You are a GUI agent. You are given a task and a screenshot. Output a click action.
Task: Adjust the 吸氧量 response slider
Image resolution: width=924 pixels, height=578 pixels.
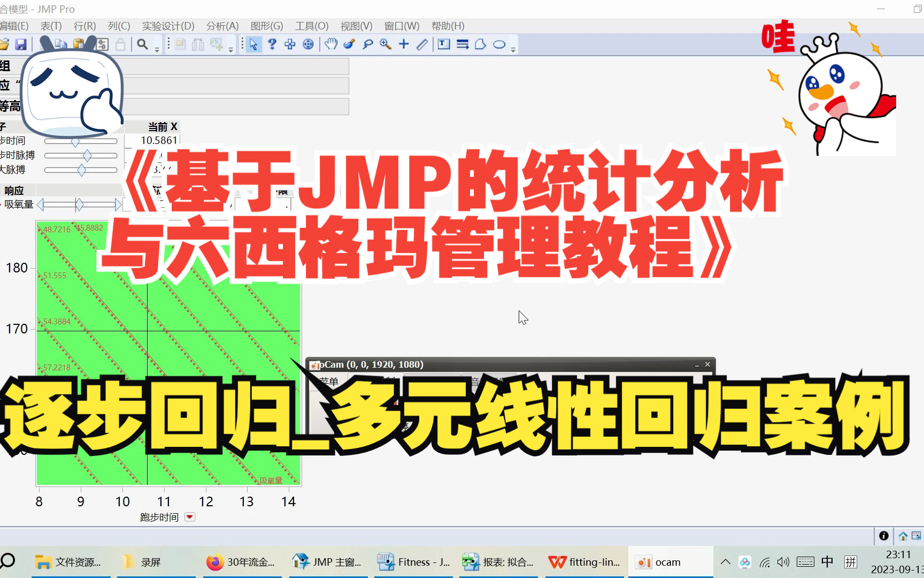tap(79, 204)
